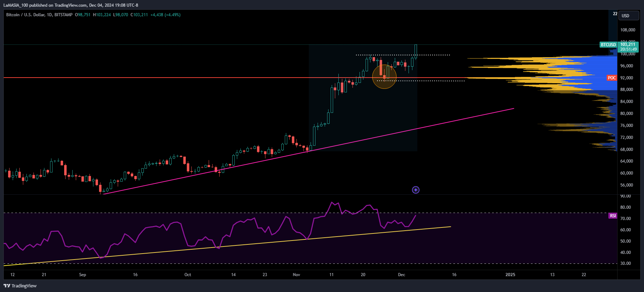This screenshot has width=644, height=292.
Task: Click the 50.00 RSI scale label
Action: (626, 241)
